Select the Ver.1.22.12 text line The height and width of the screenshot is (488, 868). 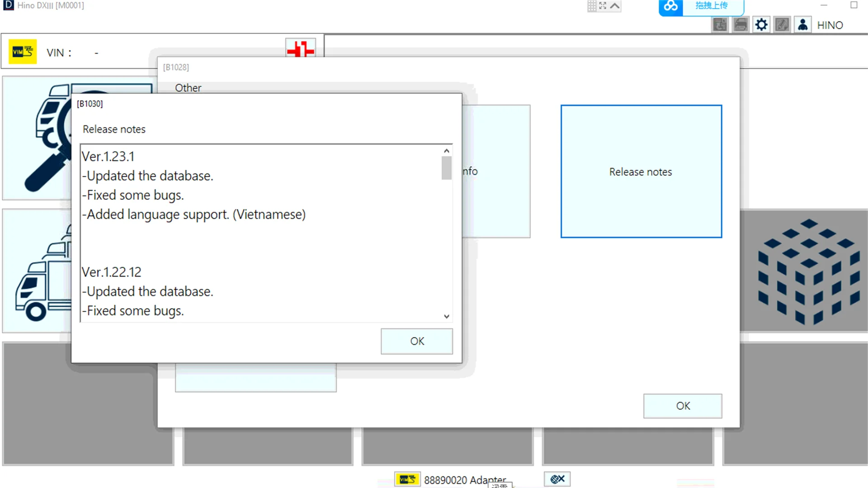pos(111,272)
